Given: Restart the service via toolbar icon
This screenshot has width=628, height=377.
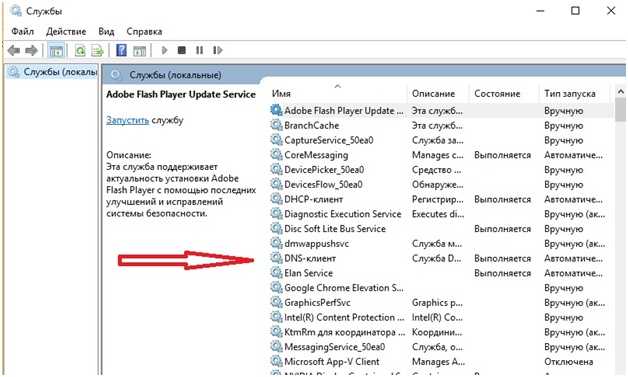Looking at the screenshot, I should (217, 50).
